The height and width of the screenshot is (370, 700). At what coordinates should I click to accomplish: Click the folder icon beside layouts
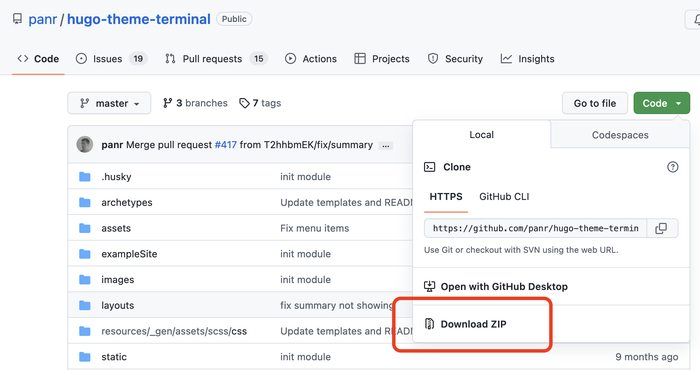tap(85, 306)
